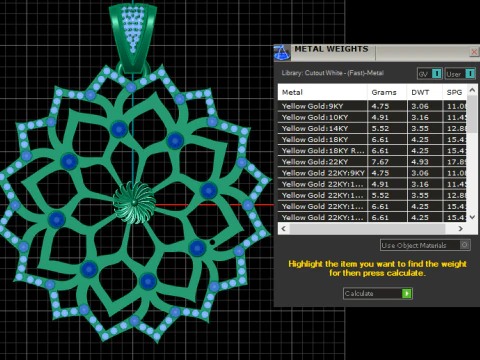Click the horizontal scrollbar left arrow
Image resolution: width=480 pixels, height=360 pixels.
(x=284, y=229)
